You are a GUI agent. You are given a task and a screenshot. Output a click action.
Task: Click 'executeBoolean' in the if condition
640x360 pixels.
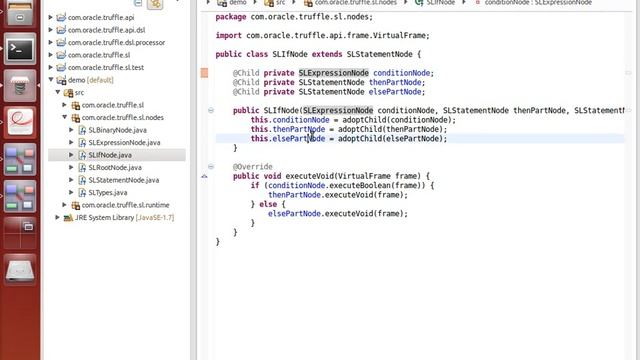coord(360,186)
